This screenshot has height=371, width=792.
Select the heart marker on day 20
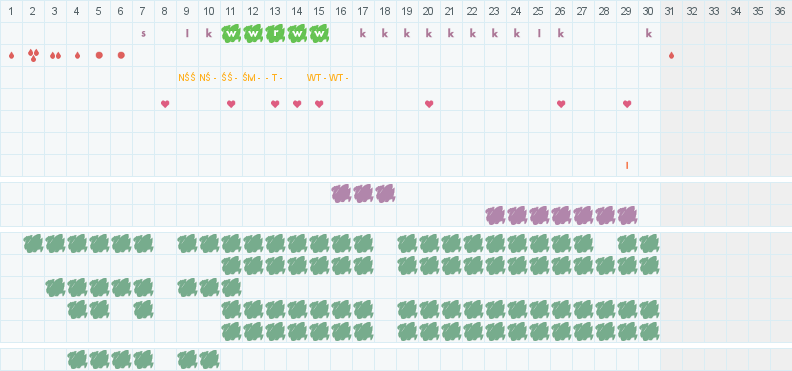[x=429, y=104]
